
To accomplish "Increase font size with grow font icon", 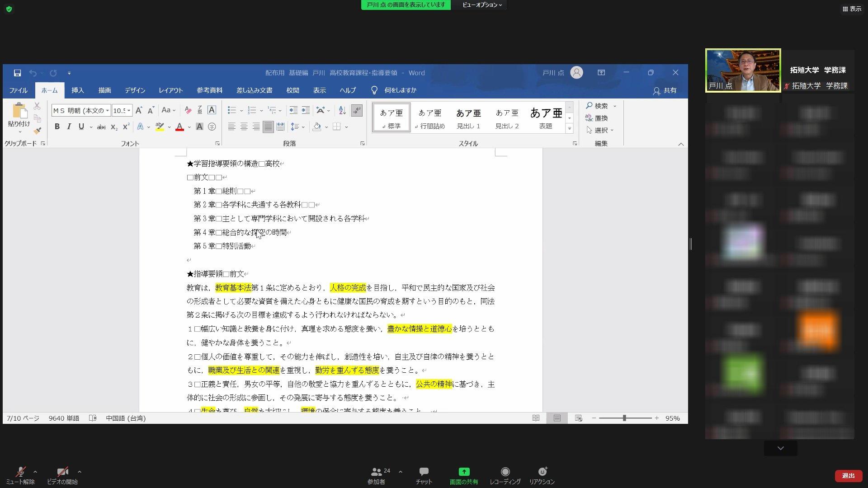I will (x=139, y=110).
